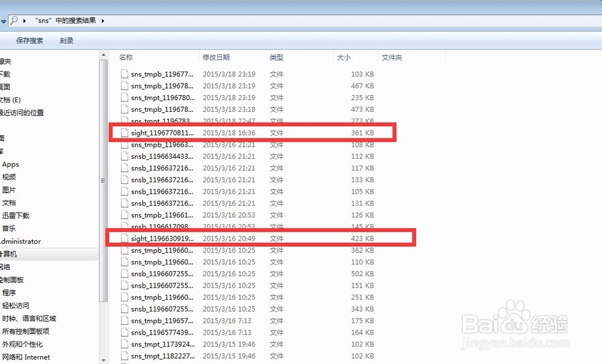Click file icon of the 110 KB row
The height and width of the screenshot is (364, 602).
click(x=125, y=262)
